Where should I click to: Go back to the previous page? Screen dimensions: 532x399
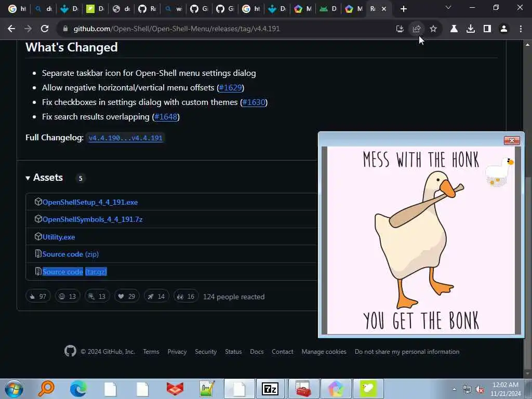point(11,29)
